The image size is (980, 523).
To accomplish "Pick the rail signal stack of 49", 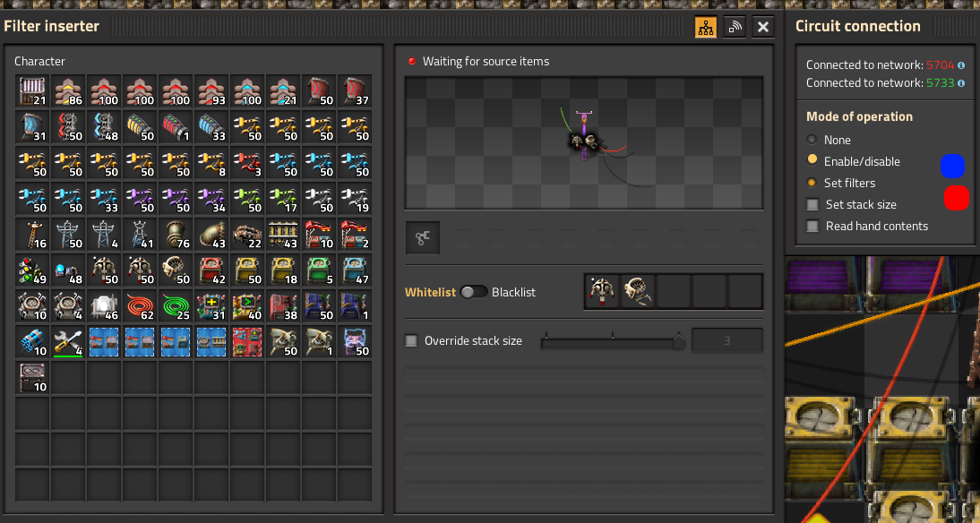I will pos(32,271).
